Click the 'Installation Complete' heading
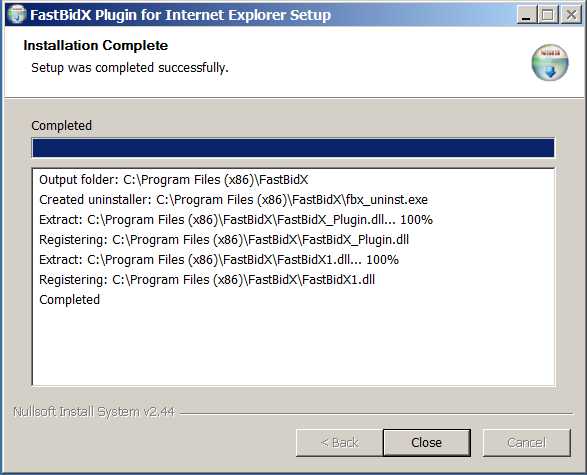Image resolution: width=587 pixels, height=475 pixels. click(95, 45)
